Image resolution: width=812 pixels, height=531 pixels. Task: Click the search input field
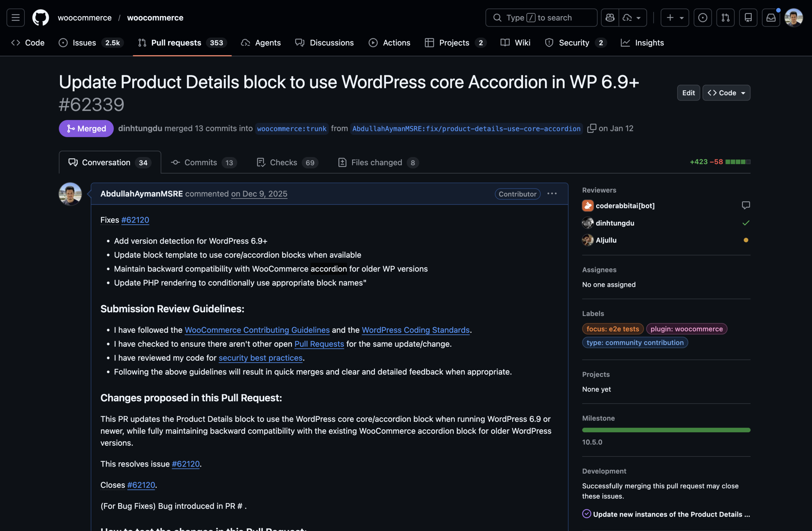(x=541, y=17)
